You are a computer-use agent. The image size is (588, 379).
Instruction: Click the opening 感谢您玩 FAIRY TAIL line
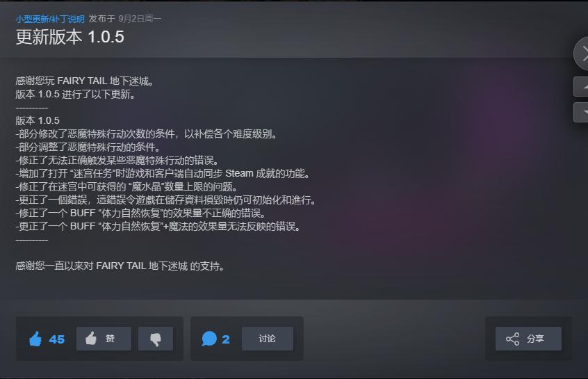(85, 81)
